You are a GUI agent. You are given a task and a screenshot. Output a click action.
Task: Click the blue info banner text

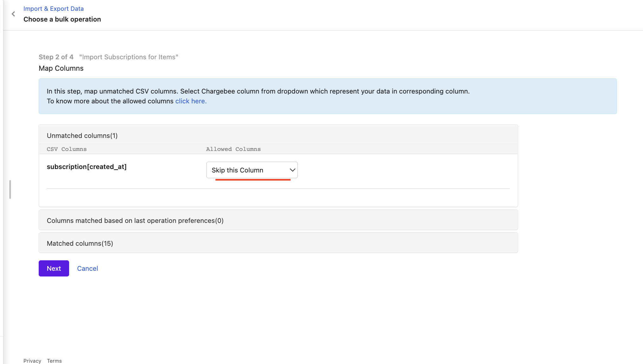point(258,96)
